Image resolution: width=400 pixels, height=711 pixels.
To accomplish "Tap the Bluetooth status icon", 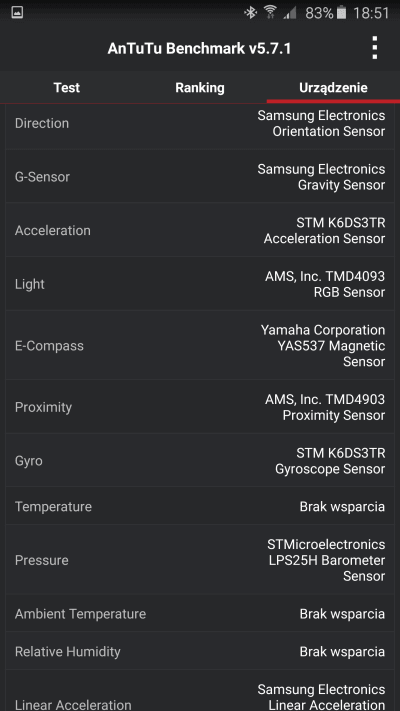I will coord(250,13).
